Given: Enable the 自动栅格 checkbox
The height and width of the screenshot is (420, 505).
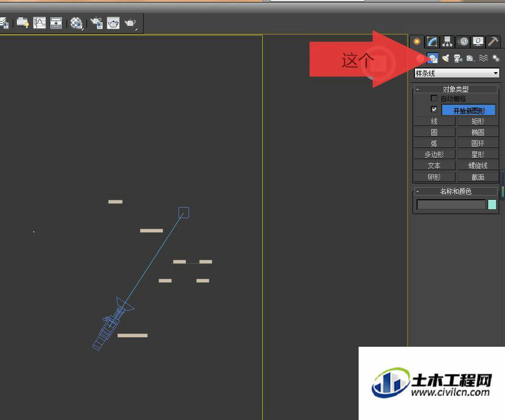Looking at the screenshot, I should [434, 98].
